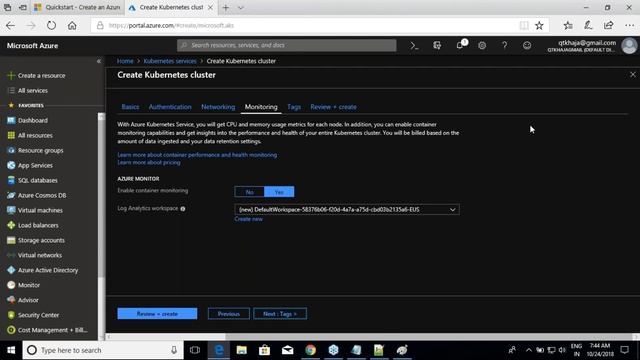Switch to Review + create tab
The image size is (640, 360).
click(x=333, y=107)
